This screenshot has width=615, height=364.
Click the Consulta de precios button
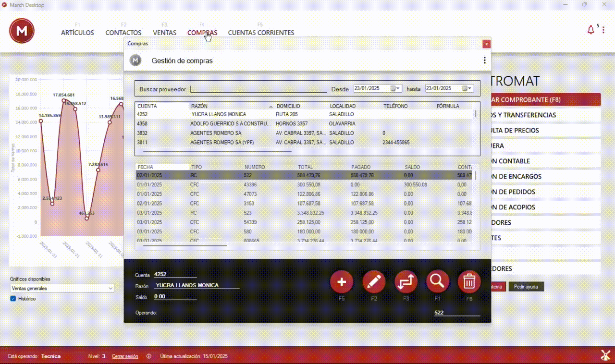pyautogui.click(x=546, y=130)
